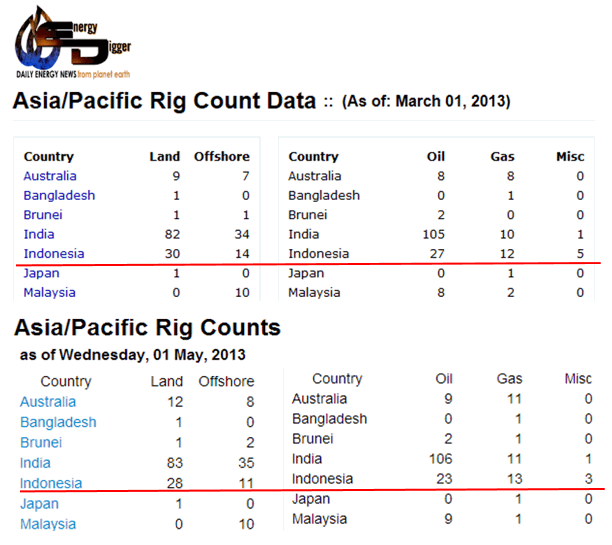The width and height of the screenshot is (612, 545).
Task: Select the 'Asia/Pacific Rig Counts' heading
Action: (x=148, y=328)
